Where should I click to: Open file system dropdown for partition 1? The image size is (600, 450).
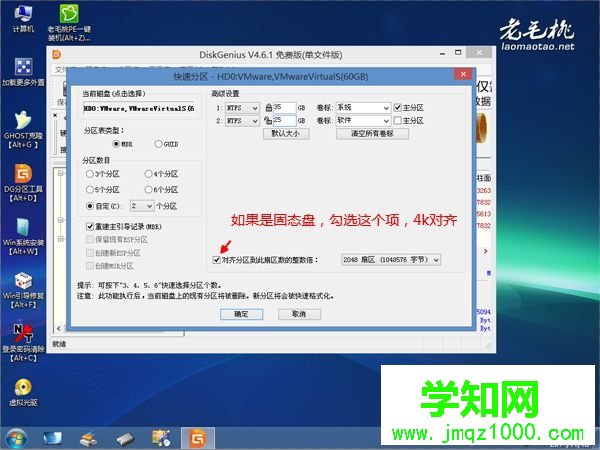[x=242, y=108]
